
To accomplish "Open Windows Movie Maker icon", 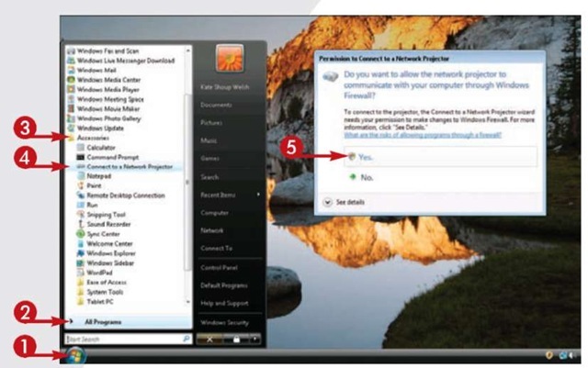I will 71,108.
